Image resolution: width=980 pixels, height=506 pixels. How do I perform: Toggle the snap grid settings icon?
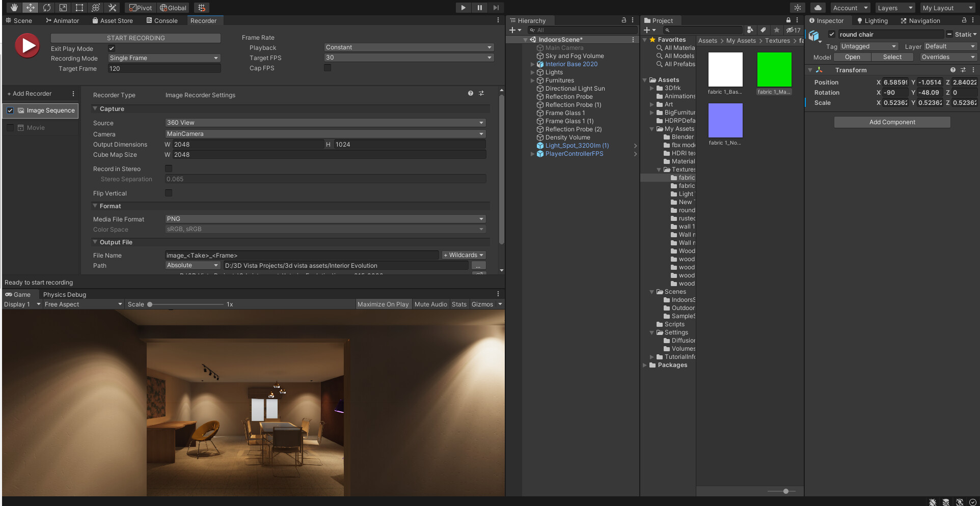pyautogui.click(x=201, y=7)
